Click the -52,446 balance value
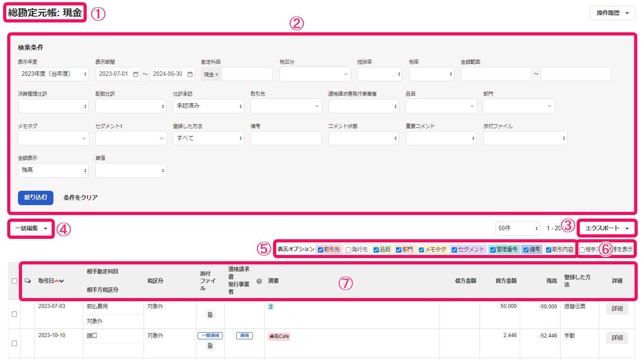The height and width of the screenshot is (360, 644). pyautogui.click(x=547, y=335)
